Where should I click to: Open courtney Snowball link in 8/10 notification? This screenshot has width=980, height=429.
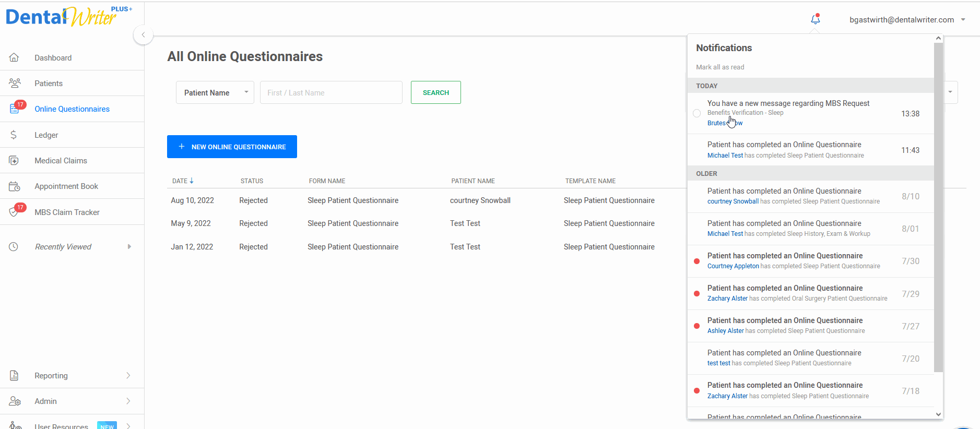point(733,201)
